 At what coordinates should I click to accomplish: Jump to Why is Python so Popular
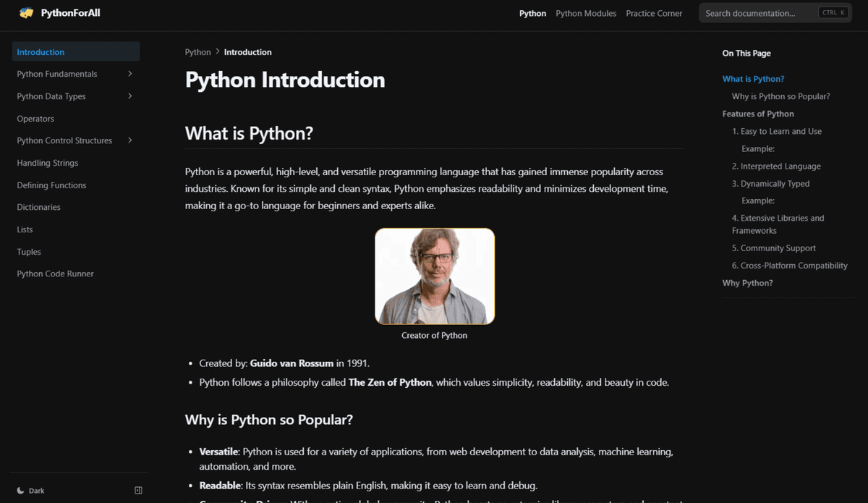click(780, 96)
